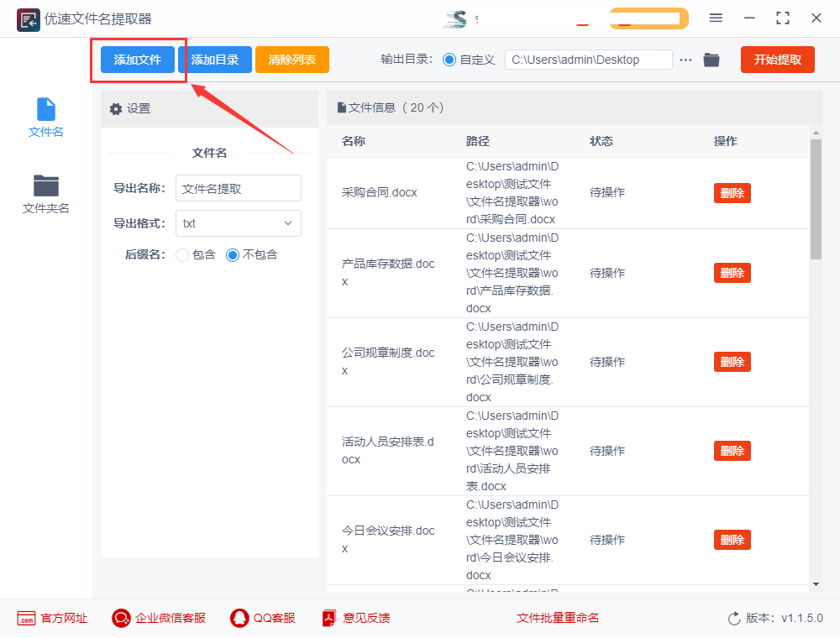Image resolution: width=840 pixels, height=638 pixels.
Task: Click the three-dots browse button
Action: (x=685, y=60)
